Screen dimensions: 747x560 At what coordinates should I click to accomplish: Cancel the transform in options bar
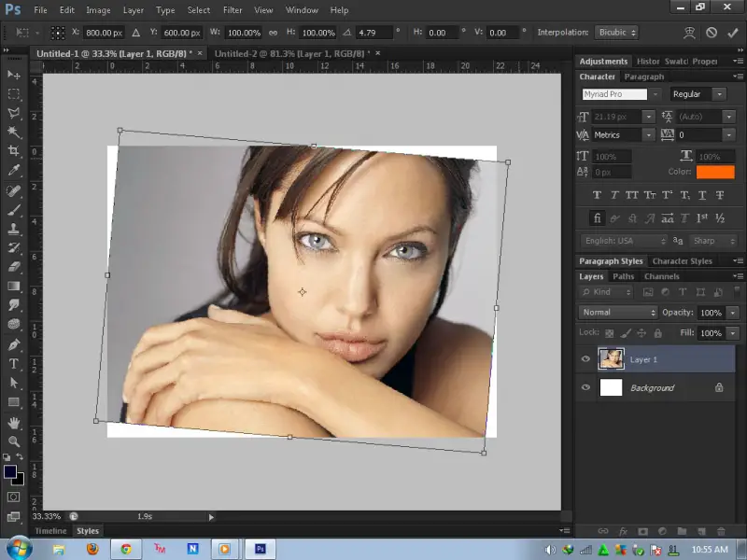[712, 33]
